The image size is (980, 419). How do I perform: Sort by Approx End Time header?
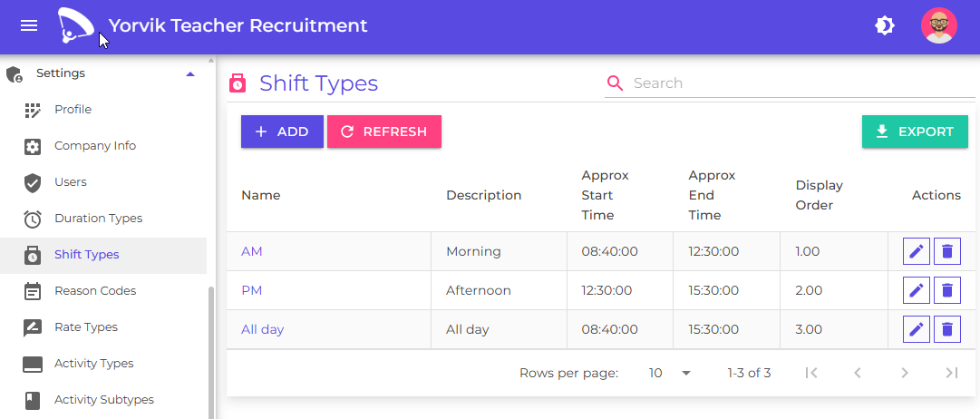tap(712, 195)
